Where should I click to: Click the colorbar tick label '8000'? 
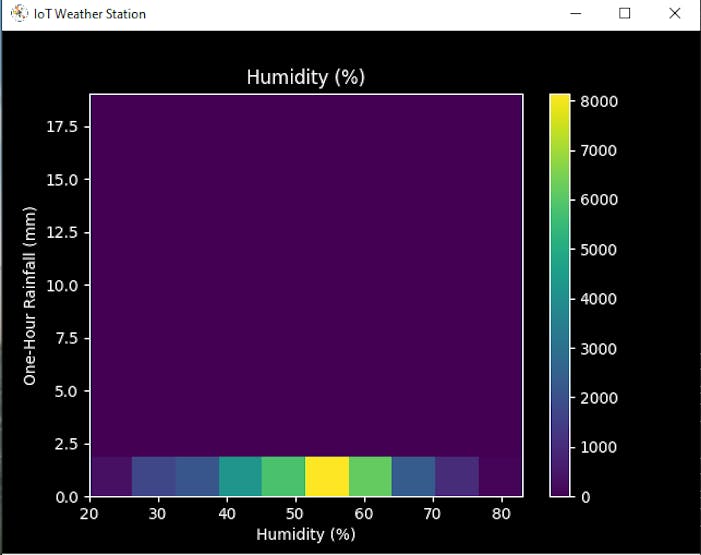tap(599, 102)
